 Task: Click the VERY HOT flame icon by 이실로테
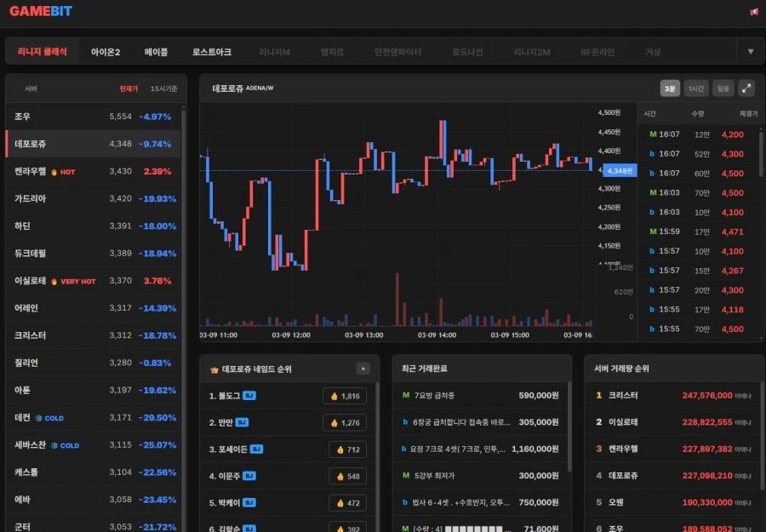pos(54,282)
